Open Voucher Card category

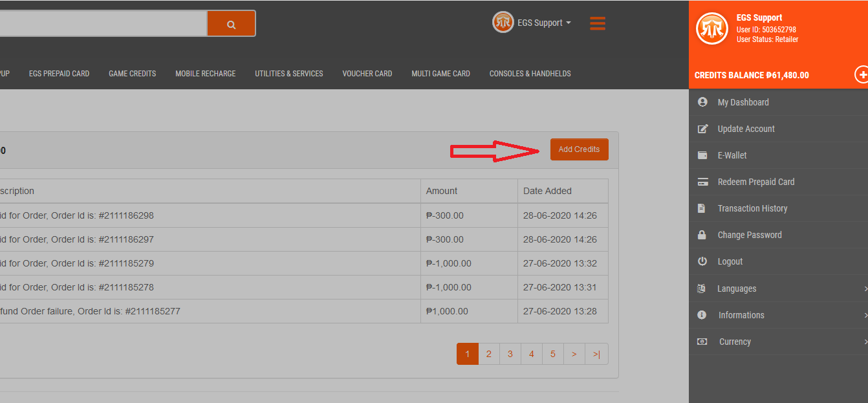[x=367, y=74]
